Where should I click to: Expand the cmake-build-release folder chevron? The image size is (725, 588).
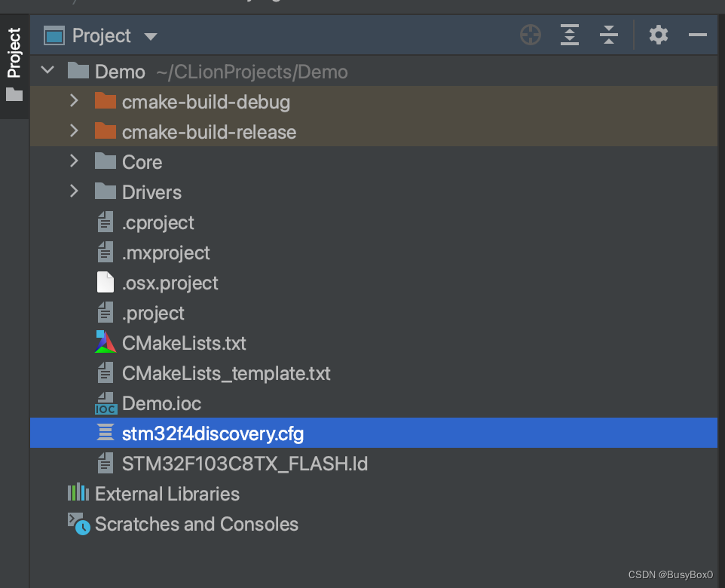coord(74,131)
